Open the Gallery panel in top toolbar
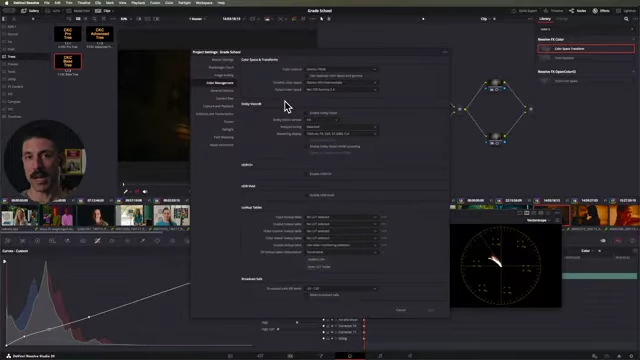This screenshot has width=640, height=360. pyautogui.click(x=30, y=11)
